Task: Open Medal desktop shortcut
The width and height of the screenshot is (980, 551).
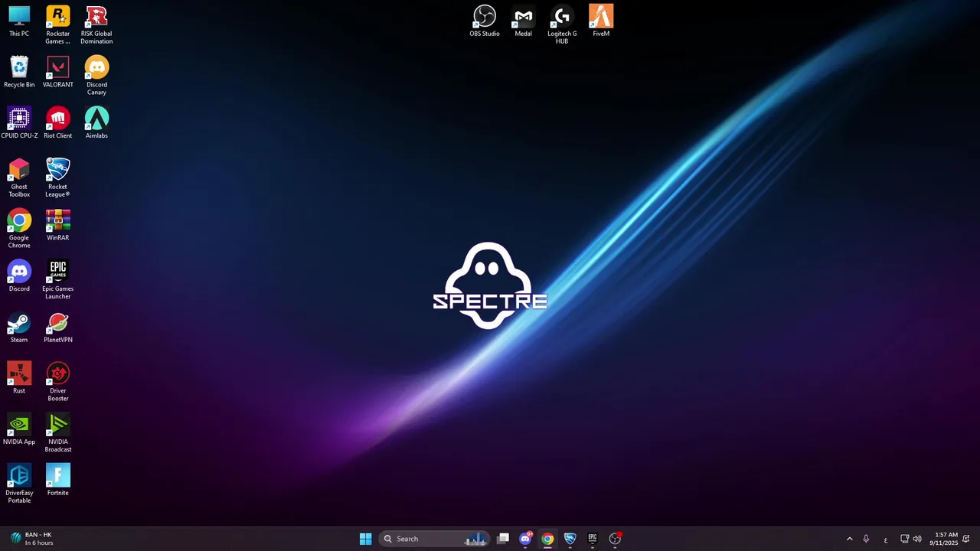Action: pyautogui.click(x=523, y=21)
